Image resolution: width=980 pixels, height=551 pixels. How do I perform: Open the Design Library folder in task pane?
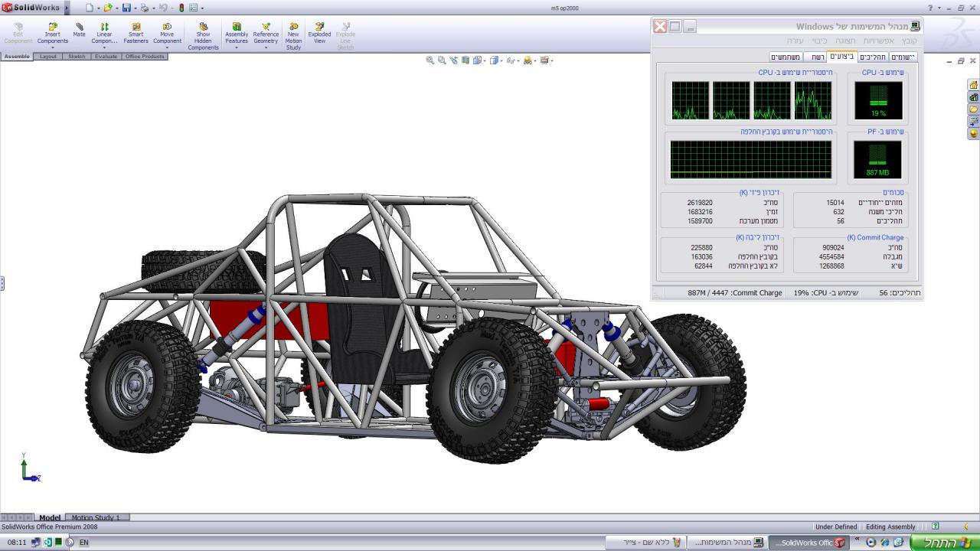point(973,97)
